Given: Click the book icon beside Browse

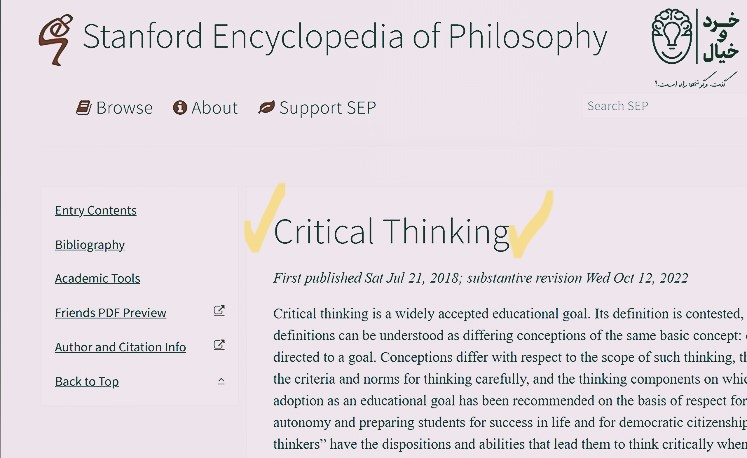Looking at the screenshot, I should click(x=84, y=108).
